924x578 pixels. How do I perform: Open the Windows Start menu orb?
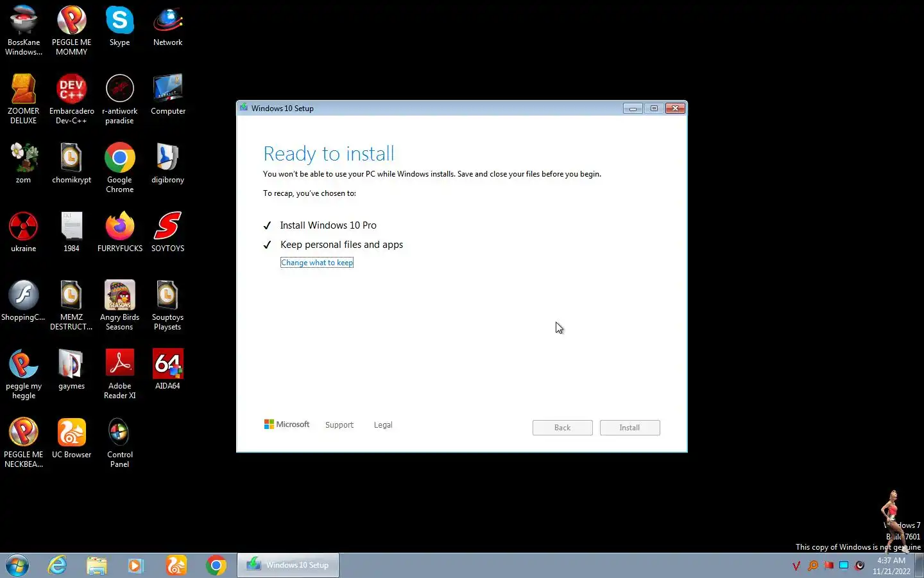point(17,565)
